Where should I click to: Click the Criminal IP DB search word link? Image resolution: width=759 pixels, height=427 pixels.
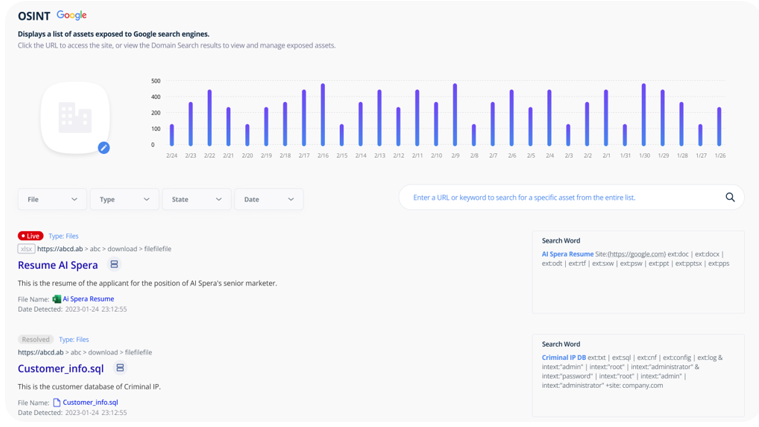(x=564, y=357)
